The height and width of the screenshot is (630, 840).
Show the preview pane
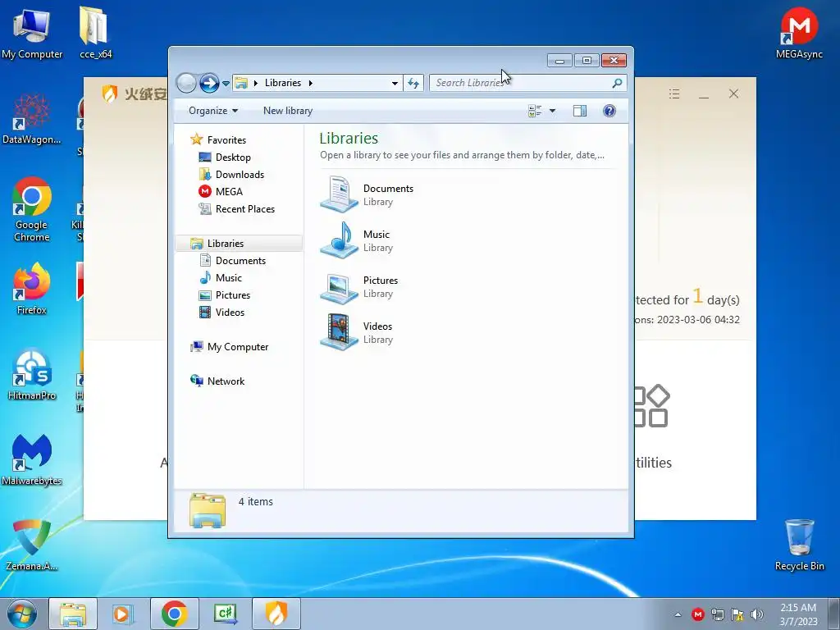click(580, 111)
